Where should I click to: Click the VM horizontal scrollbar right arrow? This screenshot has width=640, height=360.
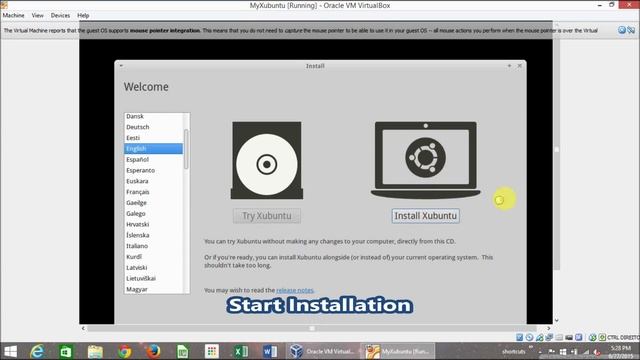point(549,328)
